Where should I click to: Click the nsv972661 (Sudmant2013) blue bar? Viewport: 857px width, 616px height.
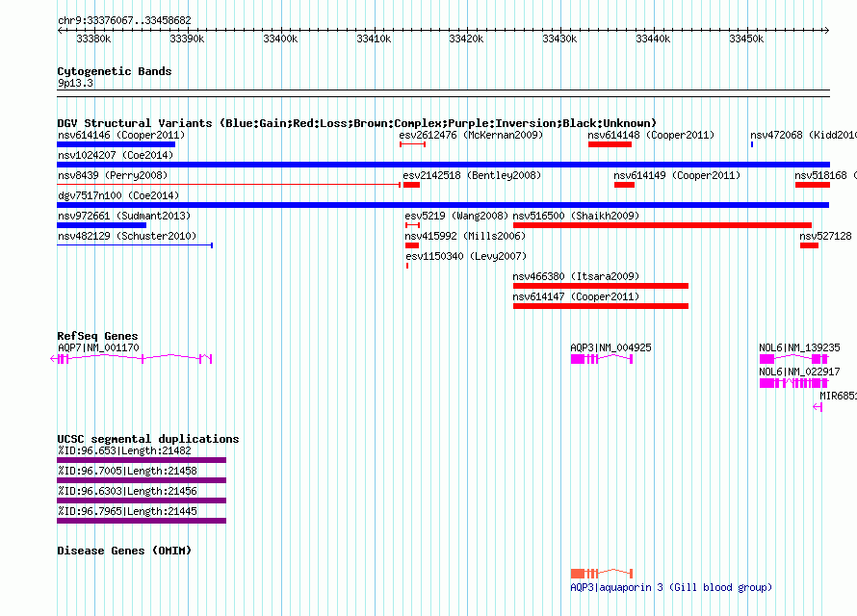pos(102,225)
